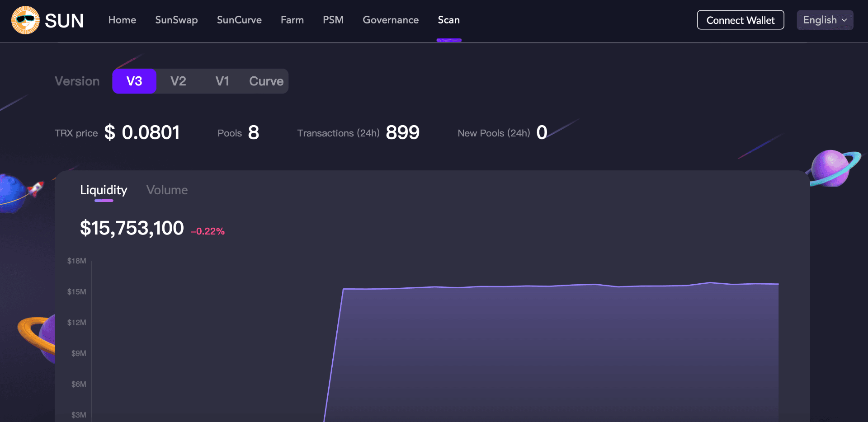This screenshot has width=868, height=422.
Task: Click the Transactions (24h) value 899
Action: pos(402,132)
